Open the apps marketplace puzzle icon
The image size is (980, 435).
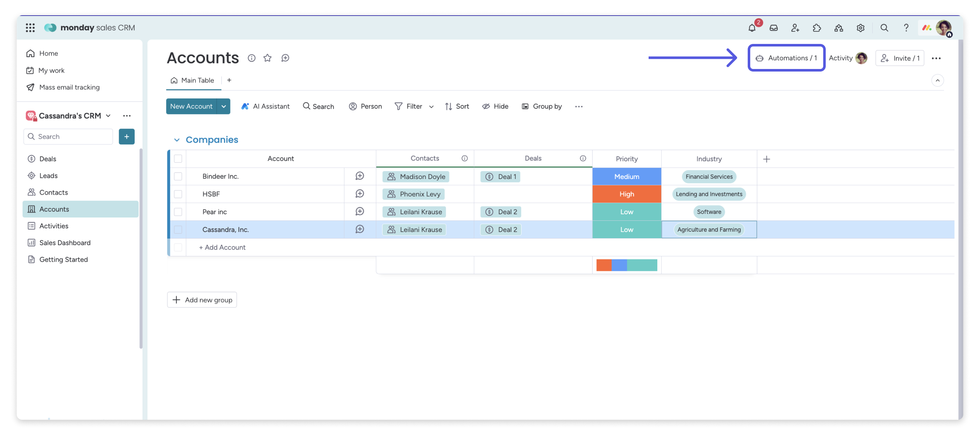(817, 27)
